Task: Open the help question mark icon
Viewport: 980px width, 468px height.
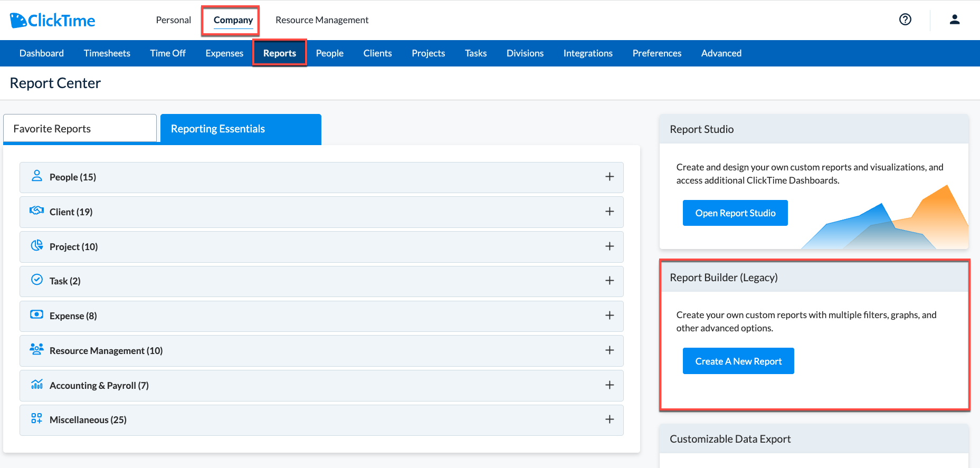Action: point(905,20)
